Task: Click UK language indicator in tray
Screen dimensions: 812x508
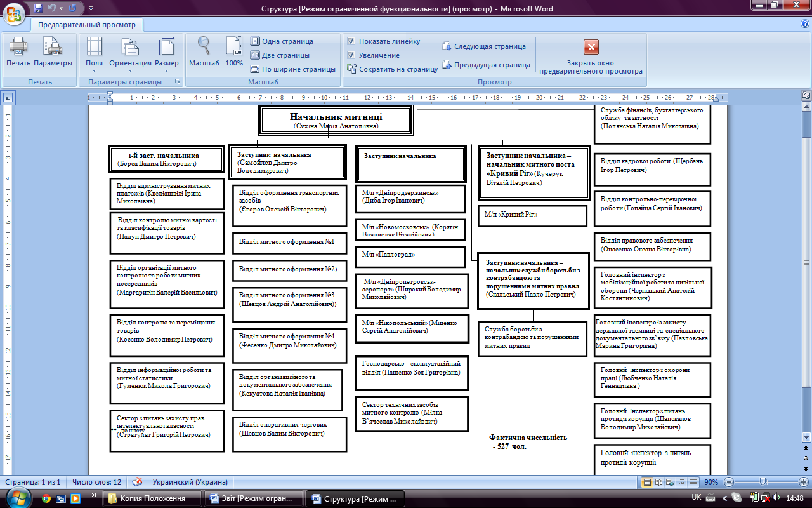Action: 696,498
